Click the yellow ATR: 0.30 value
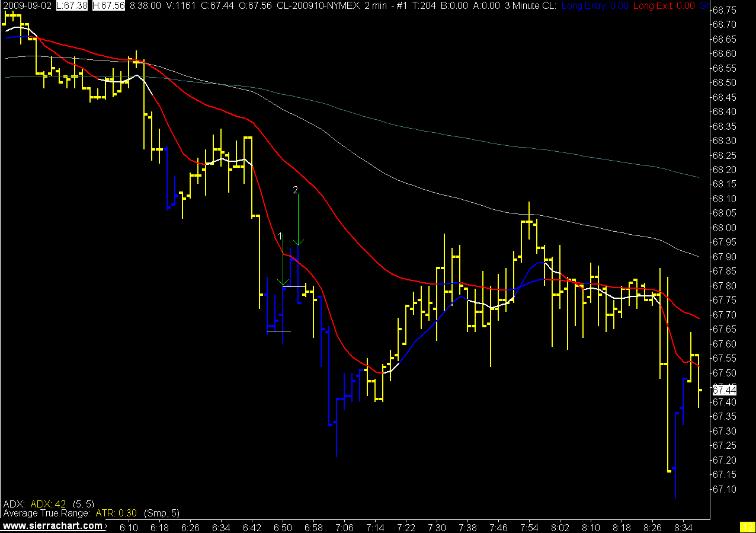The width and height of the screenshot is (756, 533). [116, 513]
